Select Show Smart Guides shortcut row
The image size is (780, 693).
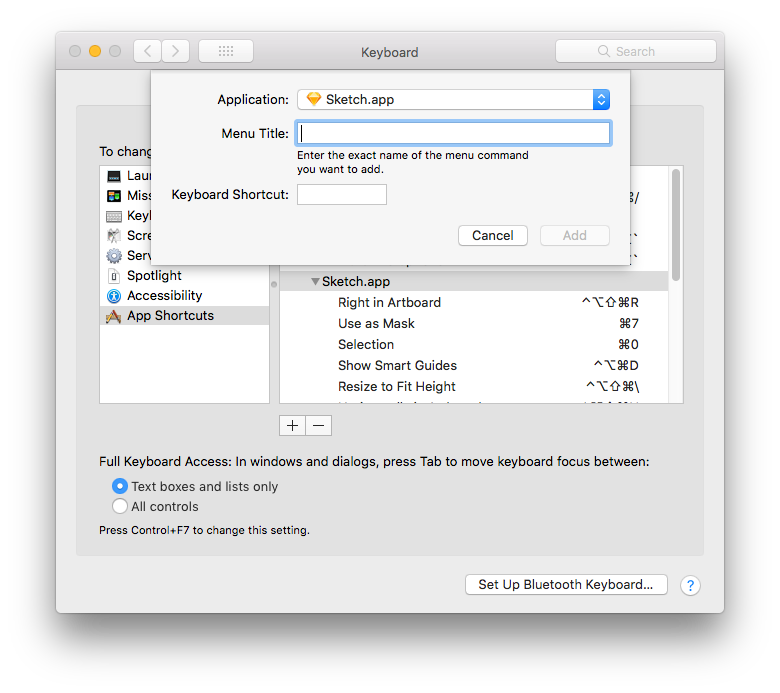coord(474,365)
